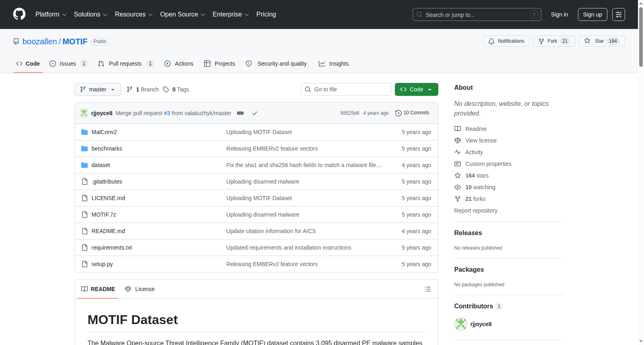
Task: Click the pulse icon beside Activity
Action: 458,152
